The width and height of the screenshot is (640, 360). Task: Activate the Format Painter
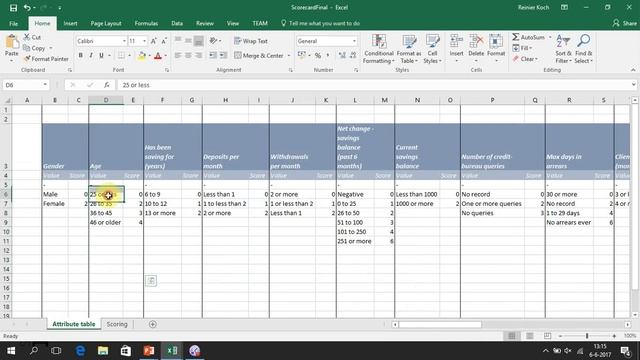[x=46, y=59]
